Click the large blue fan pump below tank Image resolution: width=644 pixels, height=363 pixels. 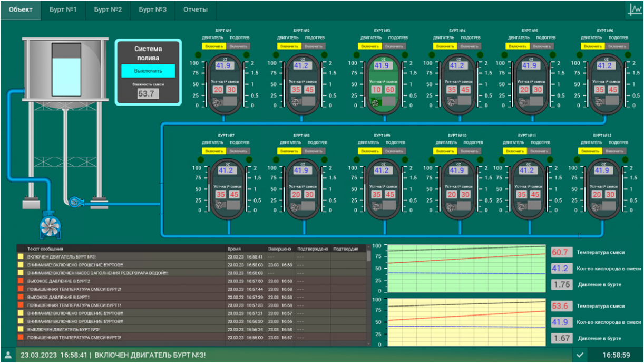tap(51, 226)
